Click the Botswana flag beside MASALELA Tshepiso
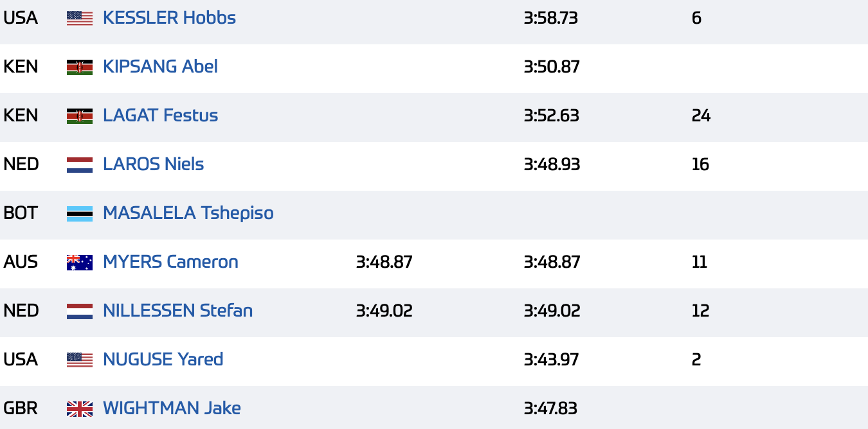Viewport: 868px width, 429px height. 80,213
